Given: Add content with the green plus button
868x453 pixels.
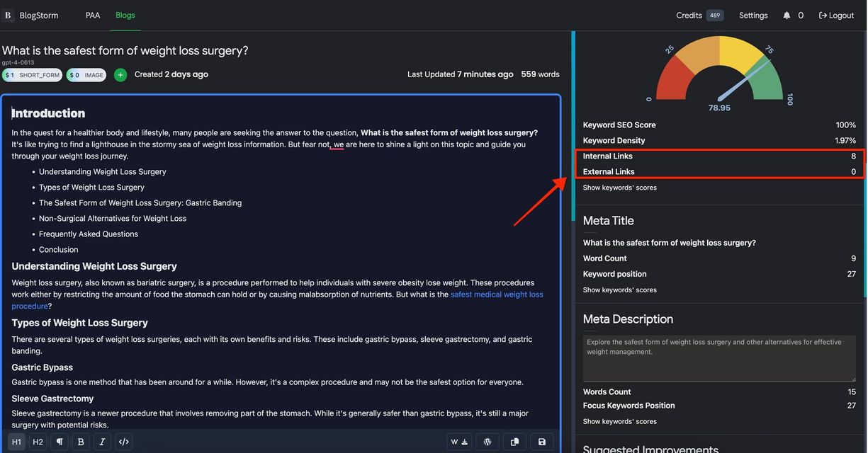Looking at the screenshot, I should [x=119, y=74].
